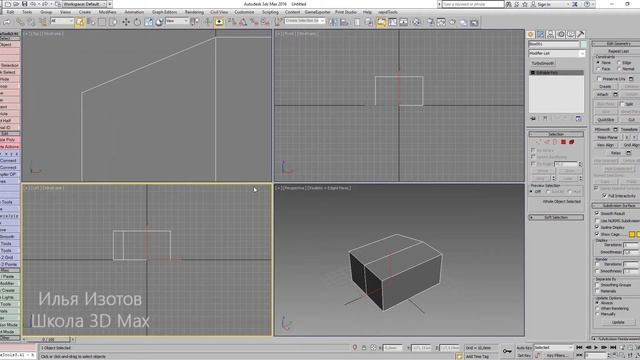Toggle the Ribbon toolbar icon
Viewport: 640px width, 360px height.
[x=381, y=22]
